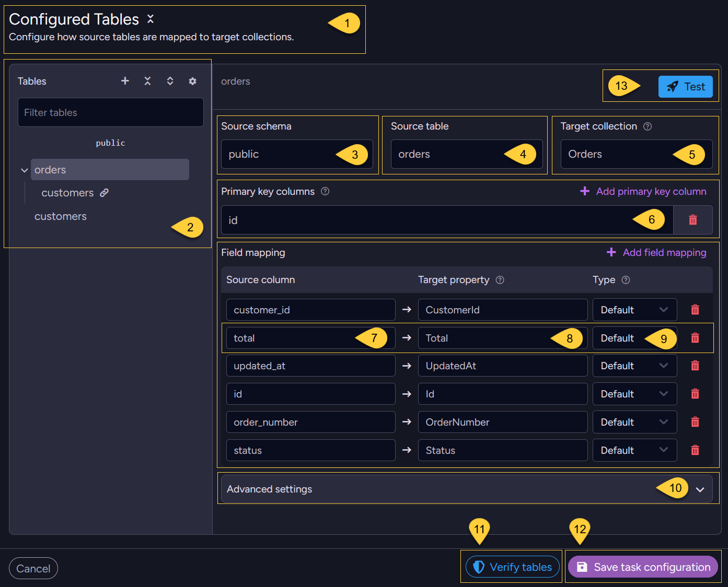The height and width of the screenshot is (587, 728).
Task: Select top-level customers table
Action: point(61,216)
